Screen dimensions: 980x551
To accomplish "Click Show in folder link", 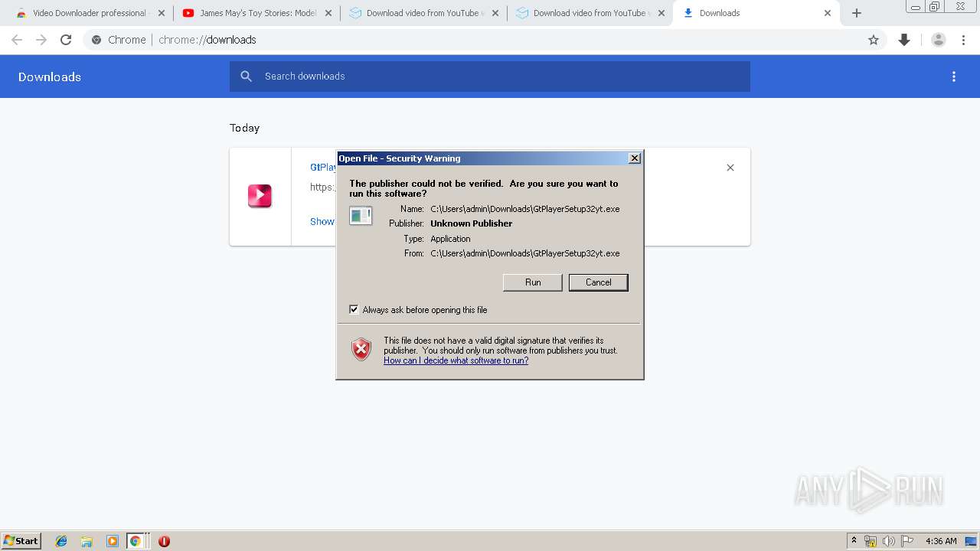I will [x=322, y=221].
